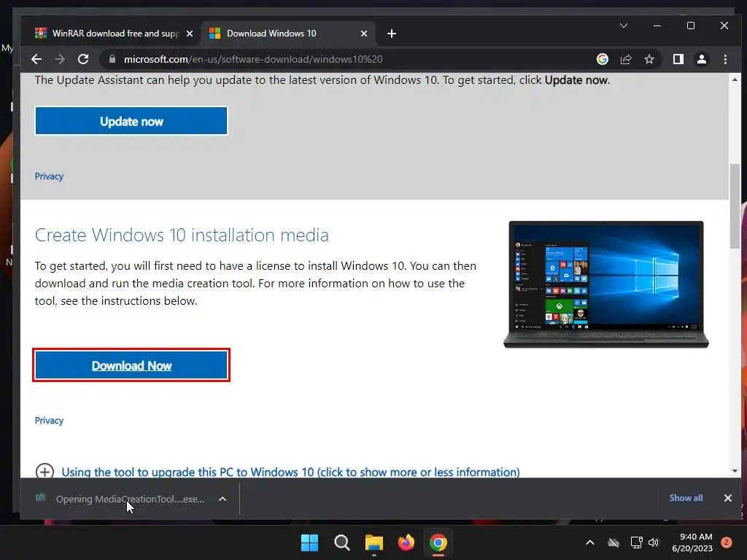The image size is (747, 560).
Task: Open the tab search chevron
Action: [624, 26]
